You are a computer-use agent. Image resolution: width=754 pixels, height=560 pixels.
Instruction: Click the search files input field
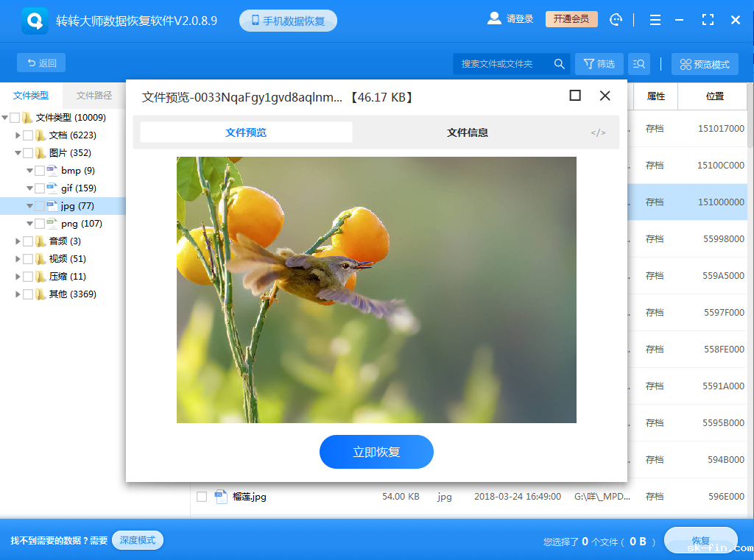coord(501,64)
